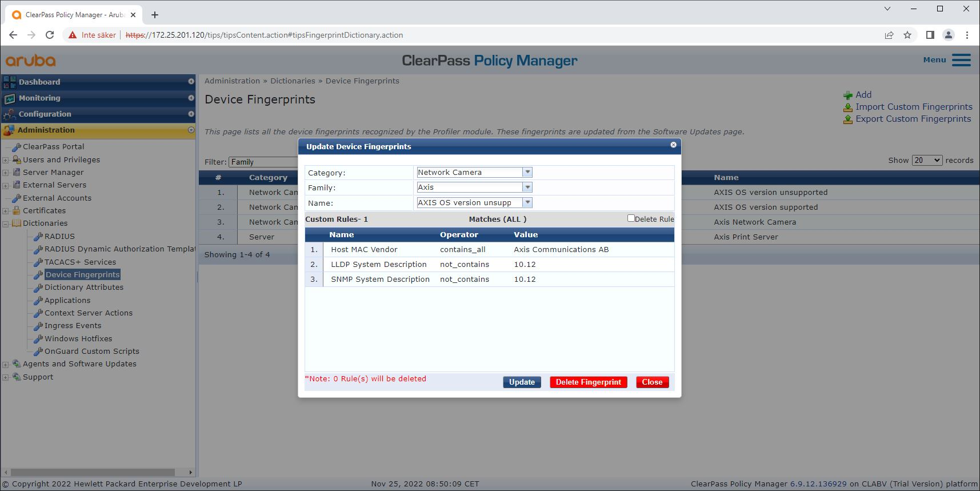The height and width of the screenshot is (491, 980).
Task: Click the Import Custom Fingerprints icon
Action: (848, 107)
